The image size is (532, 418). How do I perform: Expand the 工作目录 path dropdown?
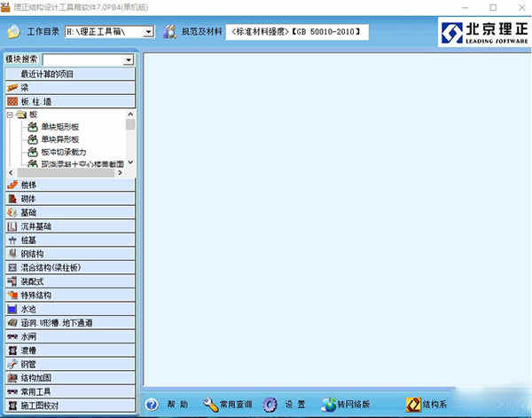[x=148, y=32]
